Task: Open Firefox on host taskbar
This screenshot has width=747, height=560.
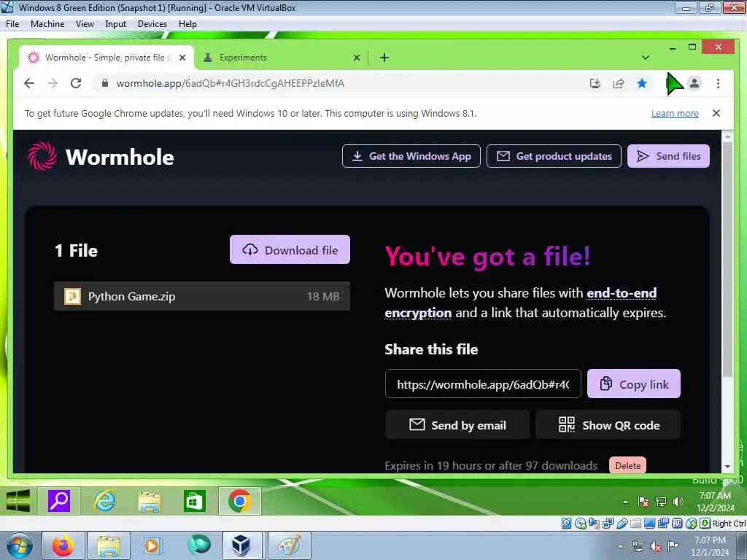Action: pyautogui.click(x=63, y=545)
